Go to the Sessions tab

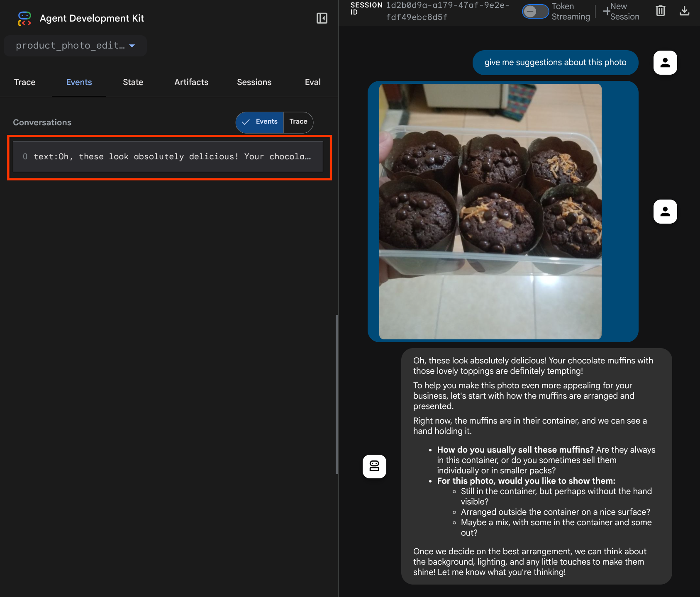pyautogui.click(x=254, y=82)
